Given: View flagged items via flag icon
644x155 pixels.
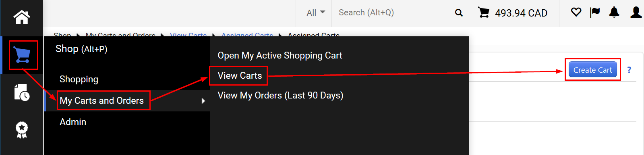Looking at the screenshot, I should click(595, 13).
